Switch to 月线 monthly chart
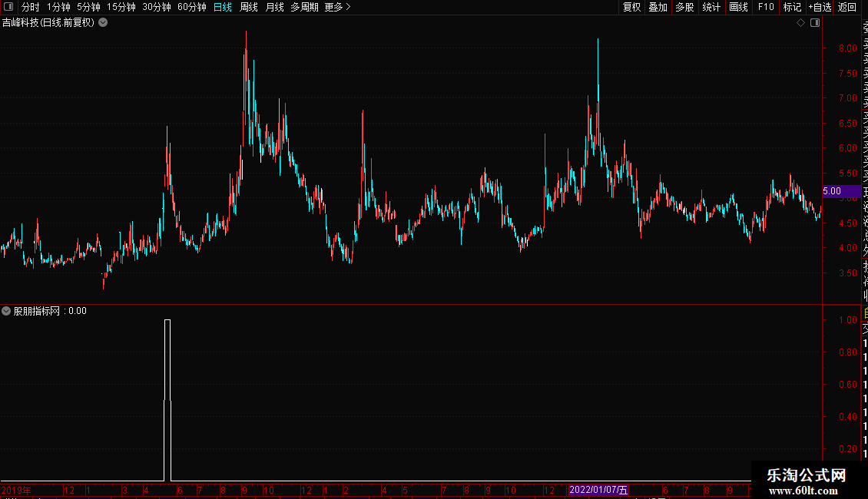The width and height of the screenshot is (868, 499). tap(274, 7)
